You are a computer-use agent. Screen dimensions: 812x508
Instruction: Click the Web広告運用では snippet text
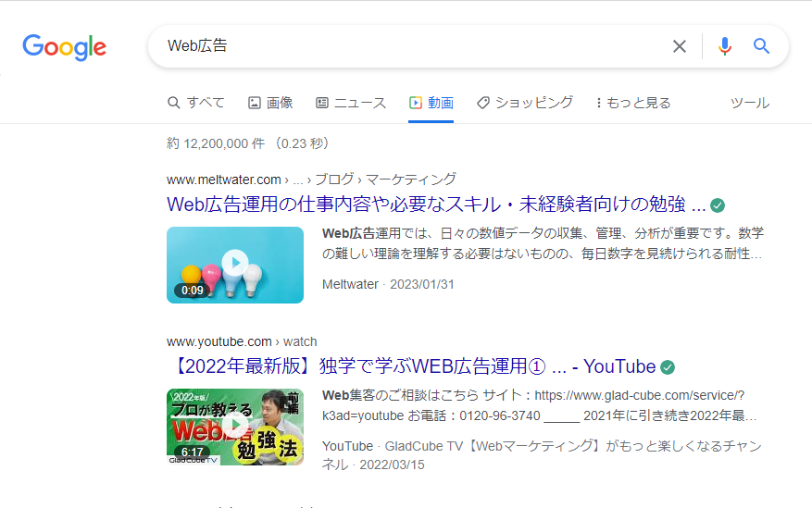click(x=543, y=243)
